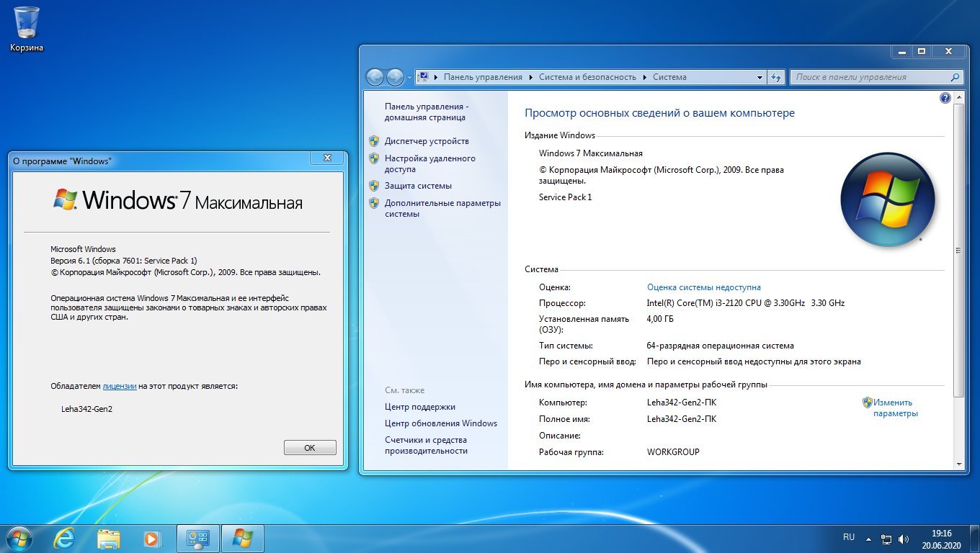
Task: Click Leha342-Gen2-ПК next to Компьютер
Action: click(682, 403)
